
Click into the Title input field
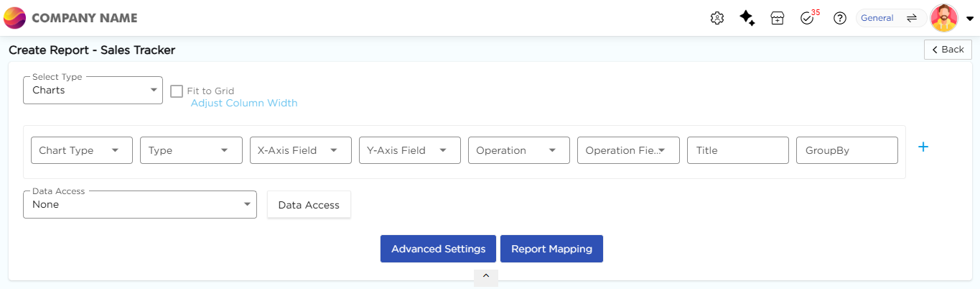click(x=737, y=151)
